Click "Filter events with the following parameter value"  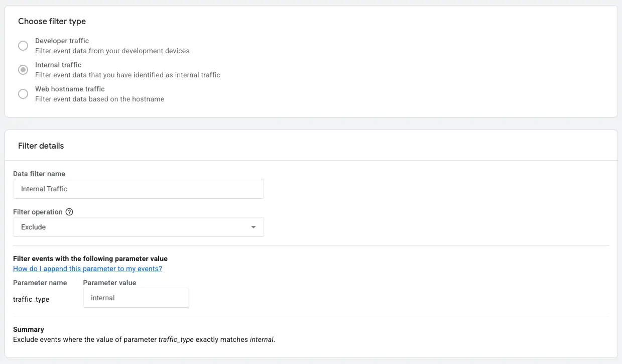[90, 259]
